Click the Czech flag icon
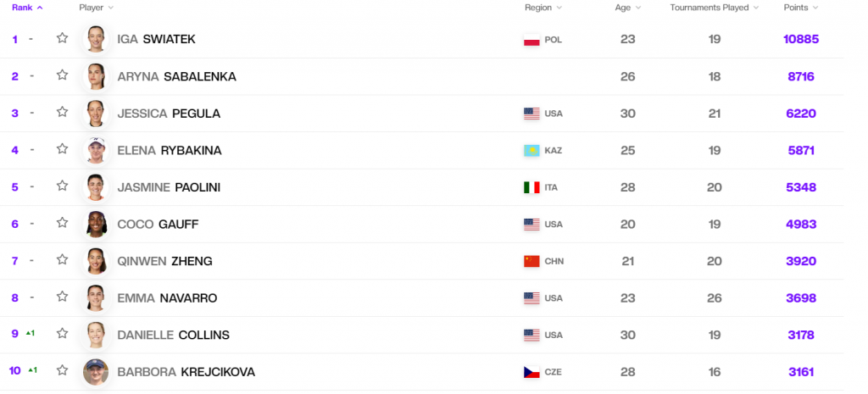Screen dimensions: 868x394 pyautogui.click(x=531, y=372)
